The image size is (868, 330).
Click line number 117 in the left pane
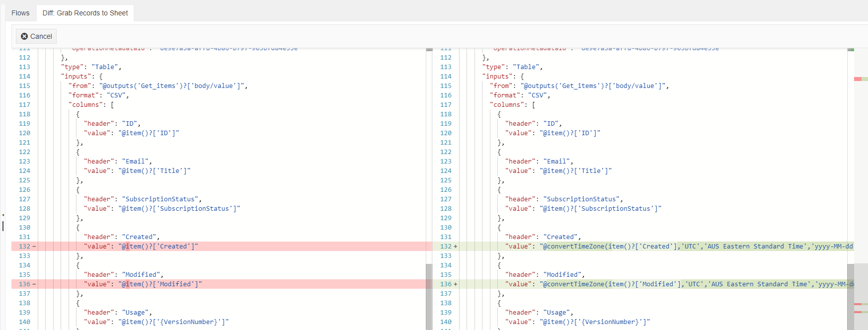click(x=24, y=105)
